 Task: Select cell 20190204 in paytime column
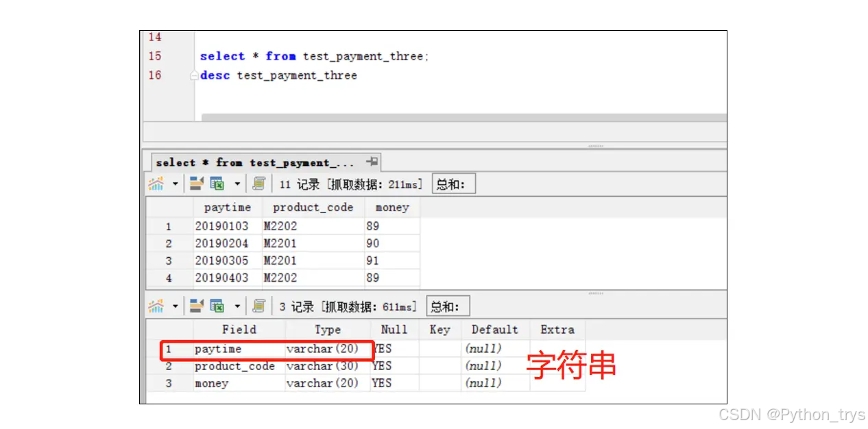[x=228, y=243]
